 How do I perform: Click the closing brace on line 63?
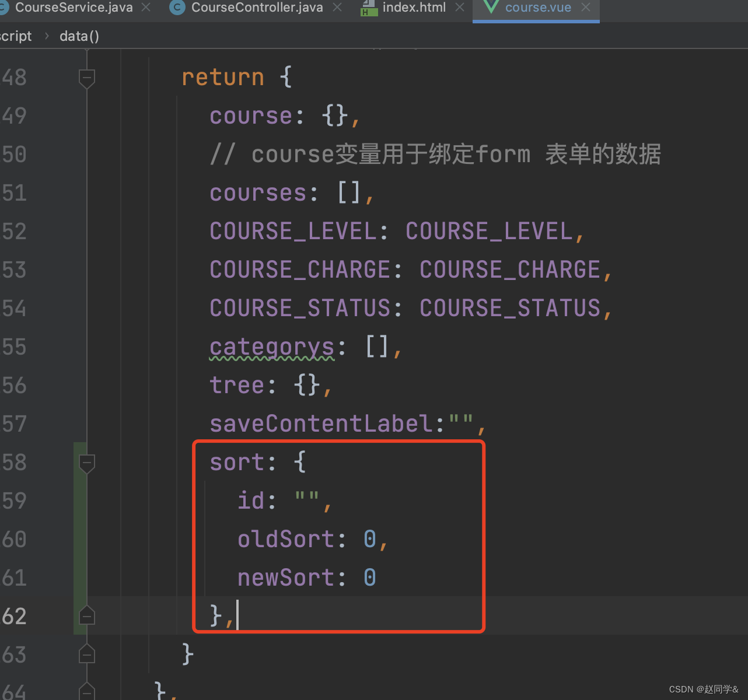(x=187, y=654)
